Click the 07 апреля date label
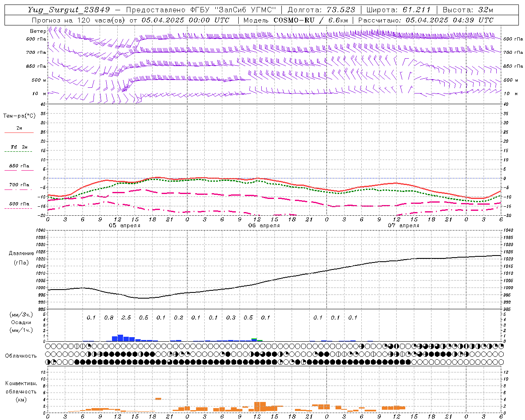This screenshot has width=525, height=420. (x=404, y=226)
